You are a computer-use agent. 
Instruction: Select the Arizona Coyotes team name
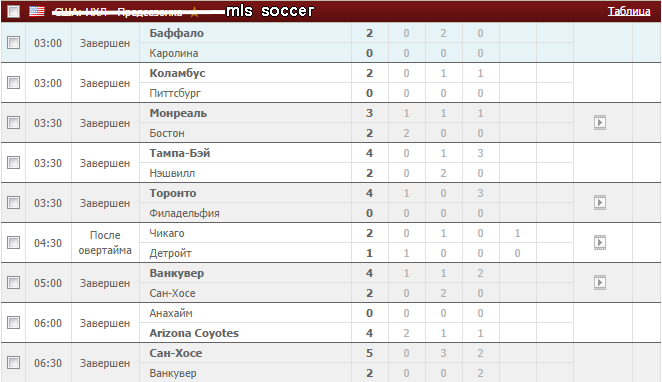(x=194, y=333)
